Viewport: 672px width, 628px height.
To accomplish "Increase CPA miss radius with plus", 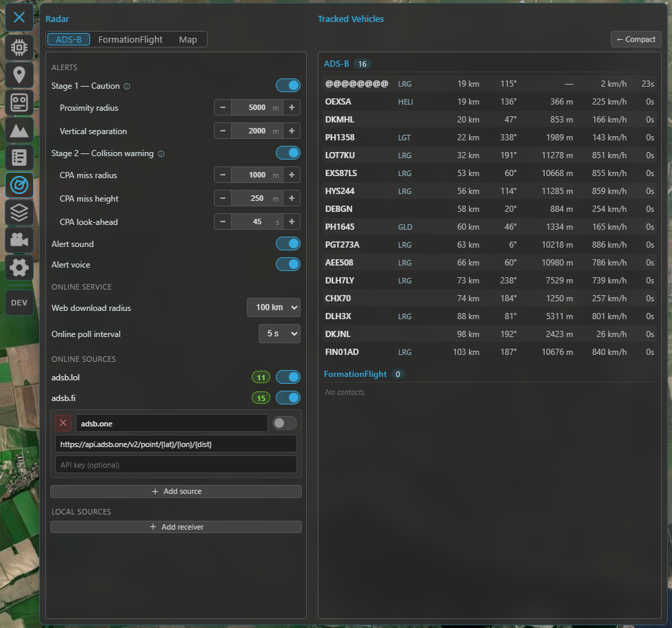I will (292, 175).
